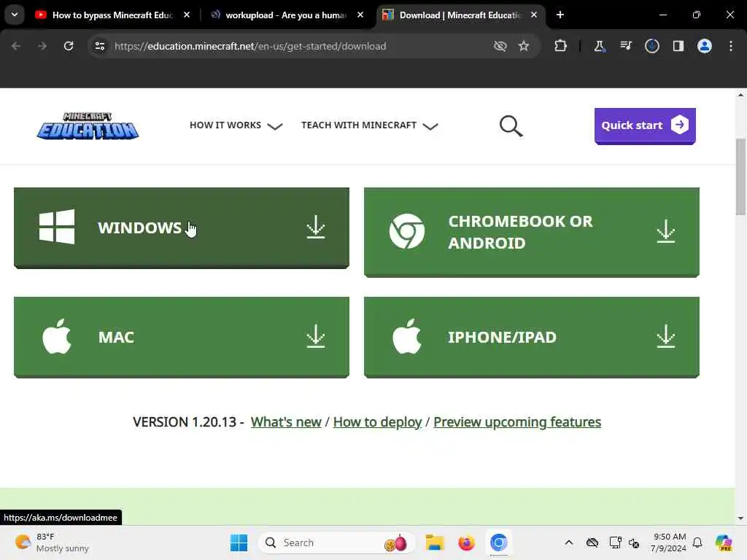
Task: Open a new browser tab
Action: point(560,15)
